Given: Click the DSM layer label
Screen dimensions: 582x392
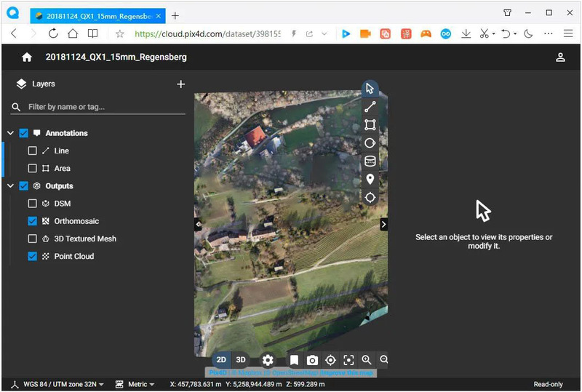Looking at the screenshot, I should pyautogui.click(x=63, y=204).
